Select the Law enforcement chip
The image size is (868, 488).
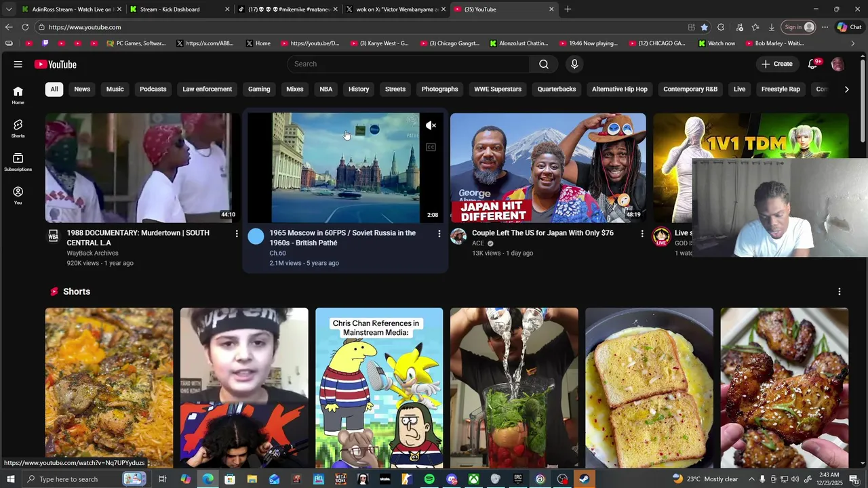tap(207, 89)
